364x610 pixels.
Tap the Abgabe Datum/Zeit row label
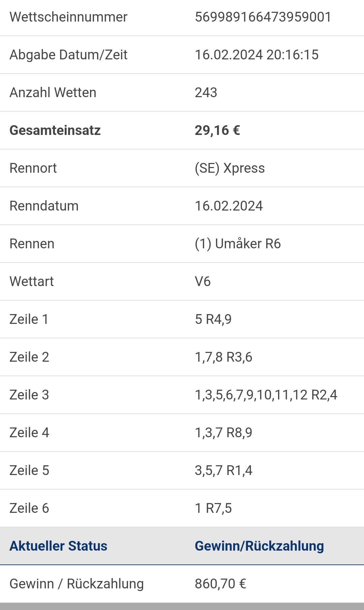[x=68, y=55]
